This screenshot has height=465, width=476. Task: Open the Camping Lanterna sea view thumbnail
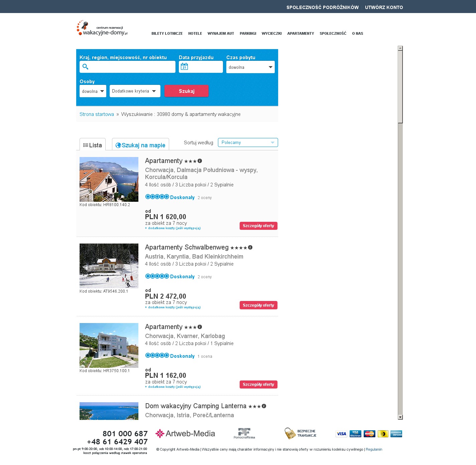pos(109,411)
